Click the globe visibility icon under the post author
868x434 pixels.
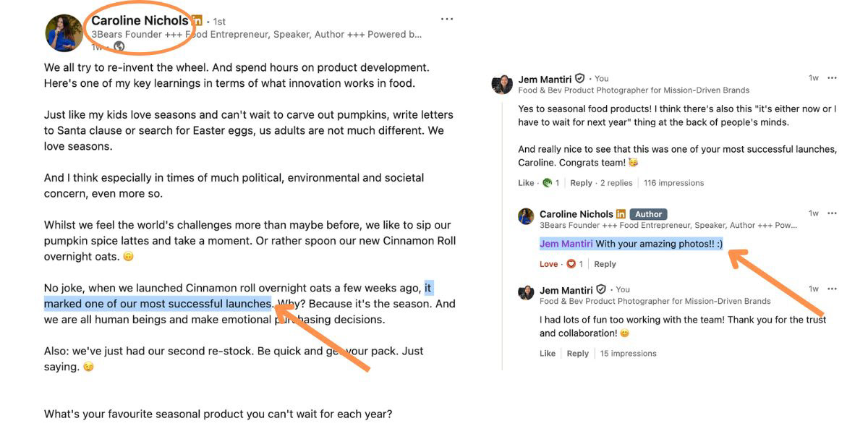119,47
